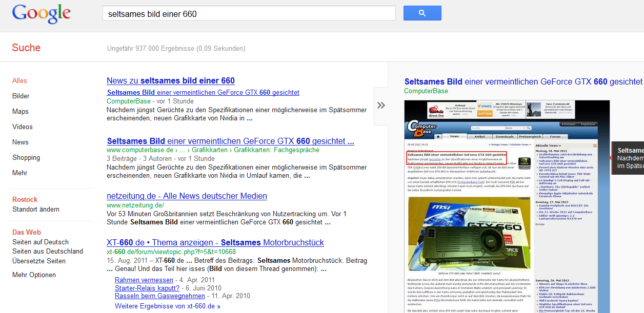
Task: Click Standort ändern link
Action: (x=36, y=209)
